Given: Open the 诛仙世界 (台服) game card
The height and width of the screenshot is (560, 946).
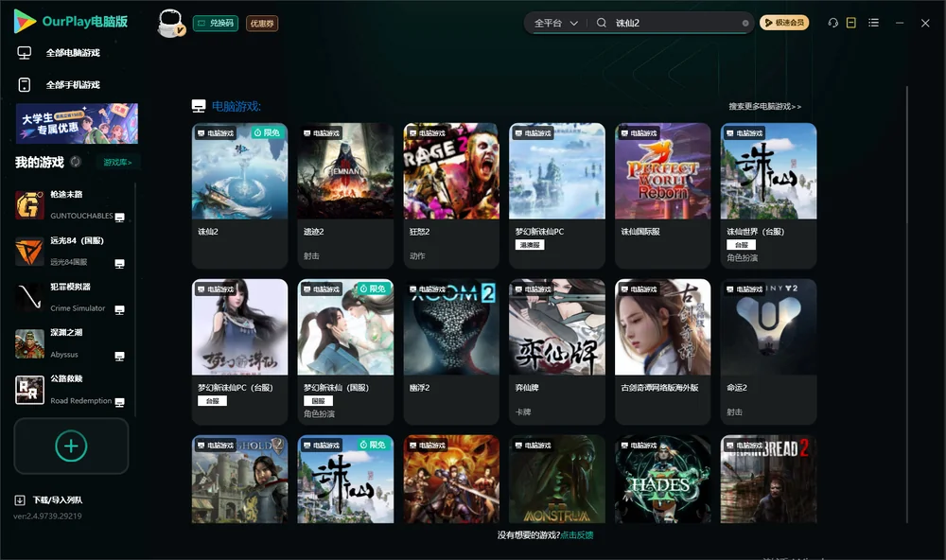Looking at the screenshot, I should tap(768, 196).
